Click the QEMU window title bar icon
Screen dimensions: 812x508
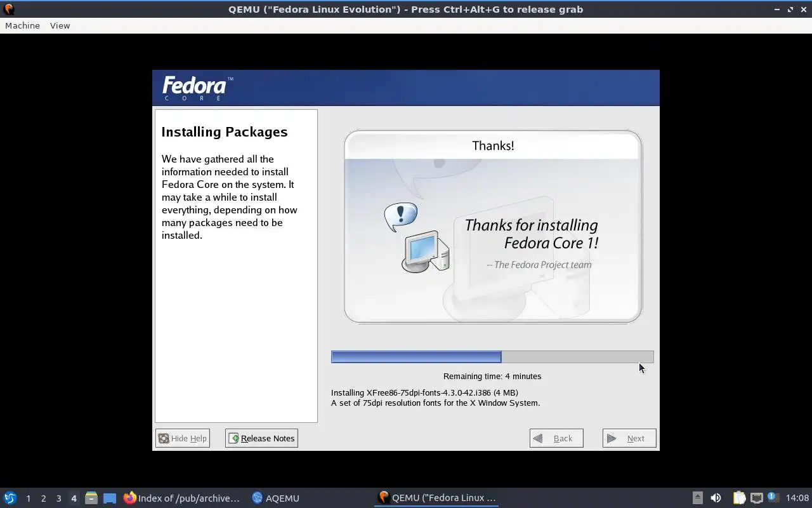(9, 9)
